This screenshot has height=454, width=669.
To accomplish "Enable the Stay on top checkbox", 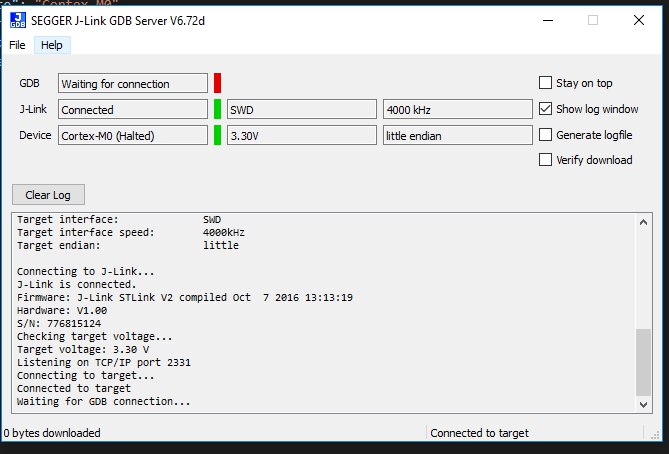I will pos(545,83).
